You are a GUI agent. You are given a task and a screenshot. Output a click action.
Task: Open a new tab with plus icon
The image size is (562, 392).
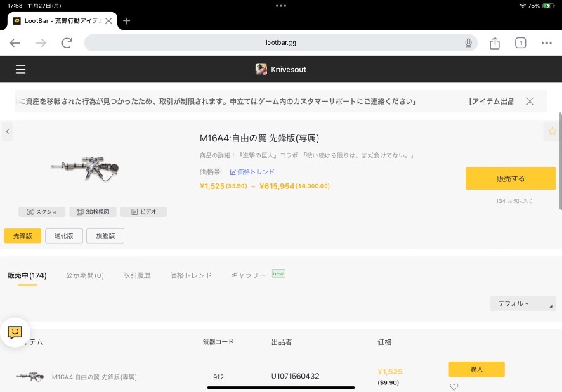126,21
